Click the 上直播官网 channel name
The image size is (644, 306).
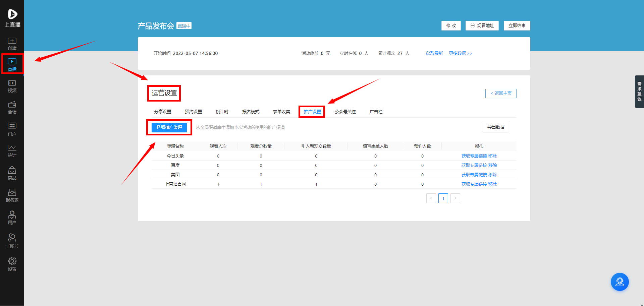(175, 184)
